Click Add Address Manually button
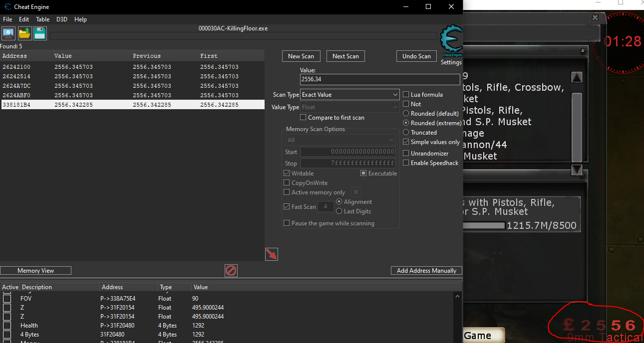 (x=426, y=271)
